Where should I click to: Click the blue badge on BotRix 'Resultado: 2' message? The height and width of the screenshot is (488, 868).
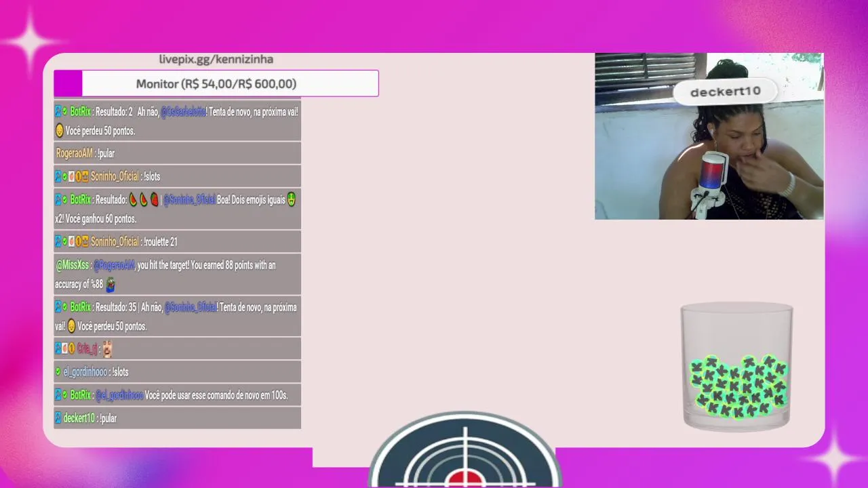pyautogui.click(x=58, y=112)
